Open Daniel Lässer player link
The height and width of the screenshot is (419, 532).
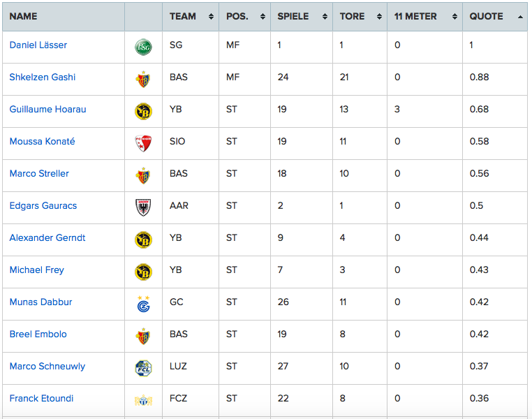coord(38,45)
